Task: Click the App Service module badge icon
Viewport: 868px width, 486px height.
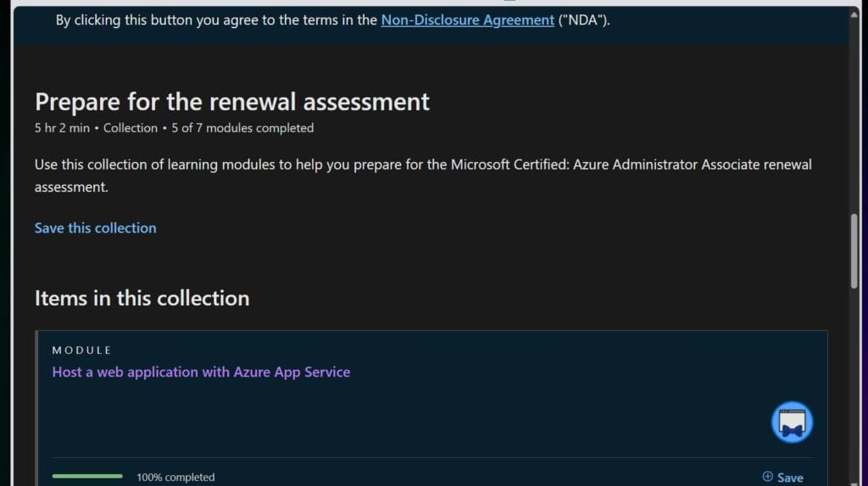Action: (792, 422)
